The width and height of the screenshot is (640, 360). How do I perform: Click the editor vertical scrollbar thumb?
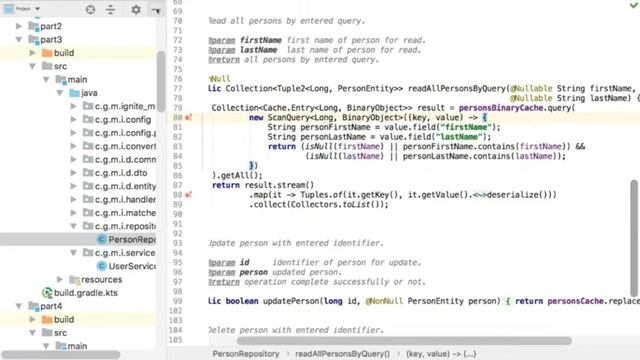coord(634,238)
